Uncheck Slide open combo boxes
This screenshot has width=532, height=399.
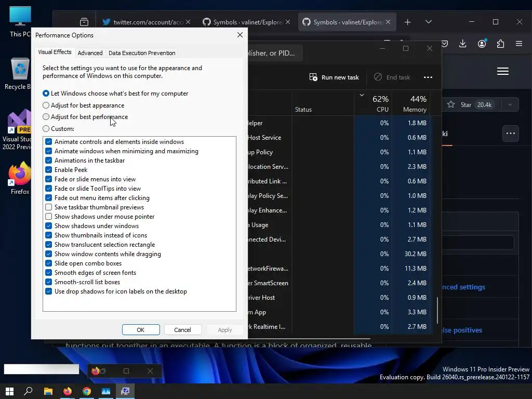48,263
